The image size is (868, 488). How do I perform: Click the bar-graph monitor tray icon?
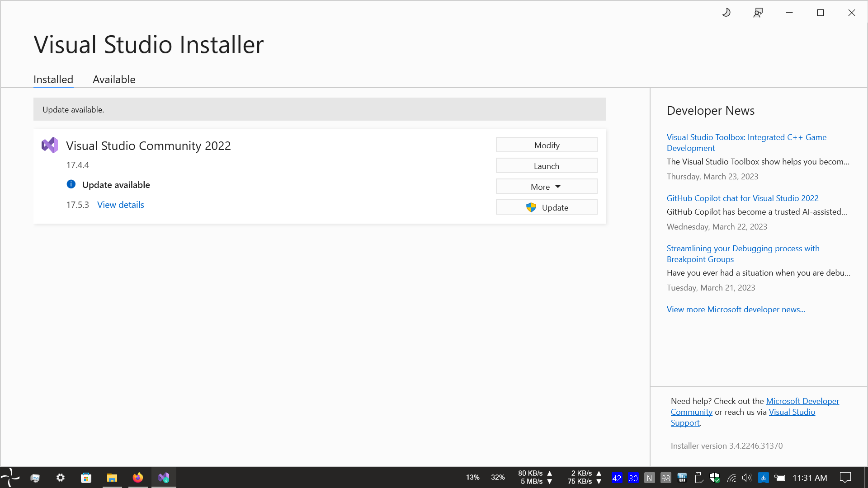[x=682, y=478]
